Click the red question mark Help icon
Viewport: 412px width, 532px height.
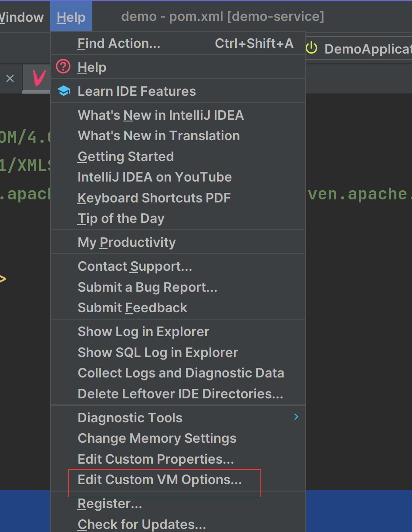64,67
